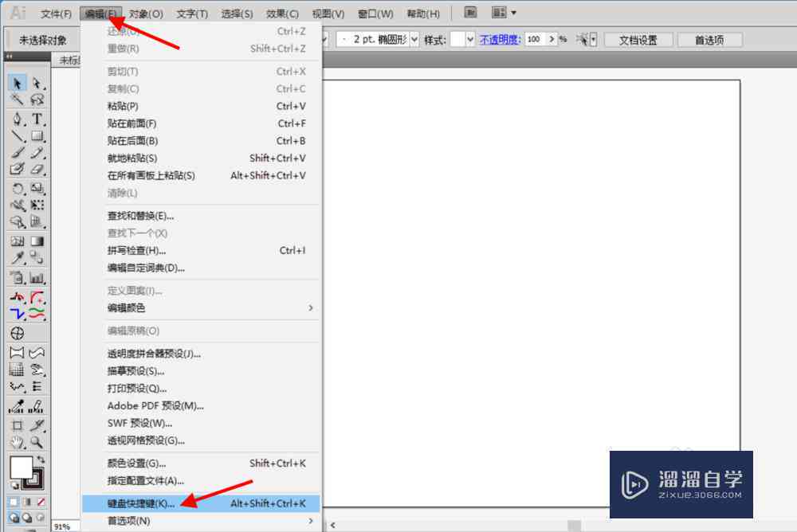Select the Slice tool

coord(37,425)
